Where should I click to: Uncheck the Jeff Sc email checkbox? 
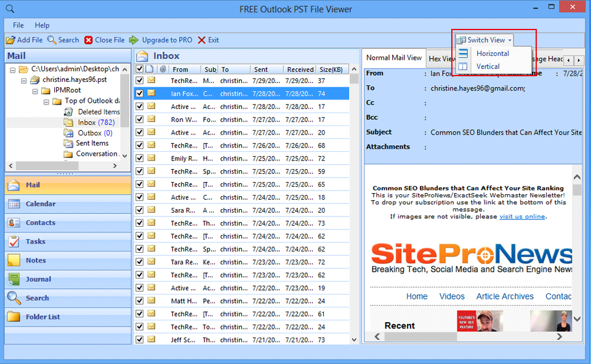click(x=140, y=339)
